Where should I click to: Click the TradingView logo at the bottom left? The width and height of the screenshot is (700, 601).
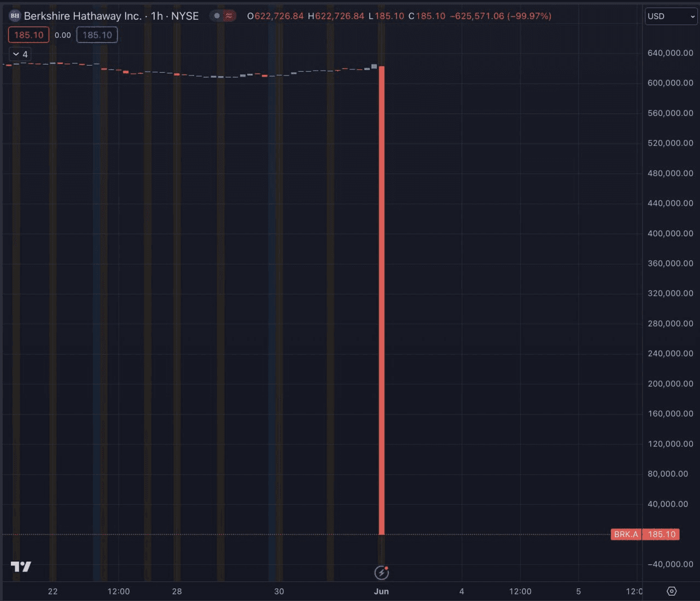[x=21, y=567]
